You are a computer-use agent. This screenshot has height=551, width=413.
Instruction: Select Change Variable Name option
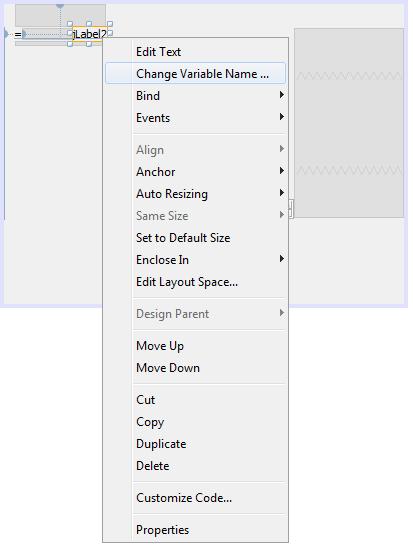click(195, 73)
